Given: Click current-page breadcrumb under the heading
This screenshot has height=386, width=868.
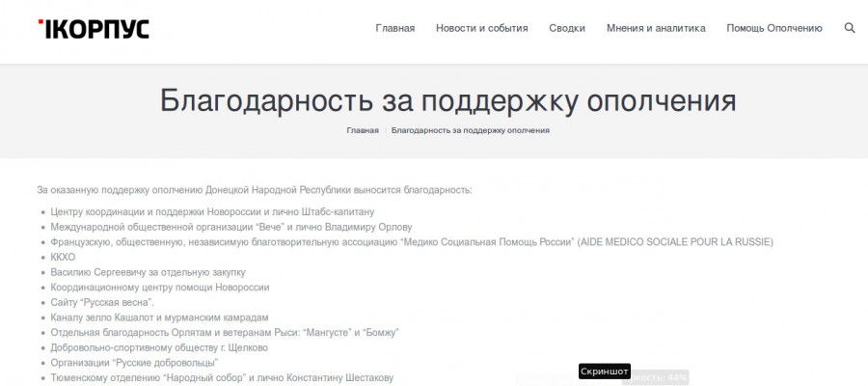Looking at the screenshot, I should coord(471,130).
